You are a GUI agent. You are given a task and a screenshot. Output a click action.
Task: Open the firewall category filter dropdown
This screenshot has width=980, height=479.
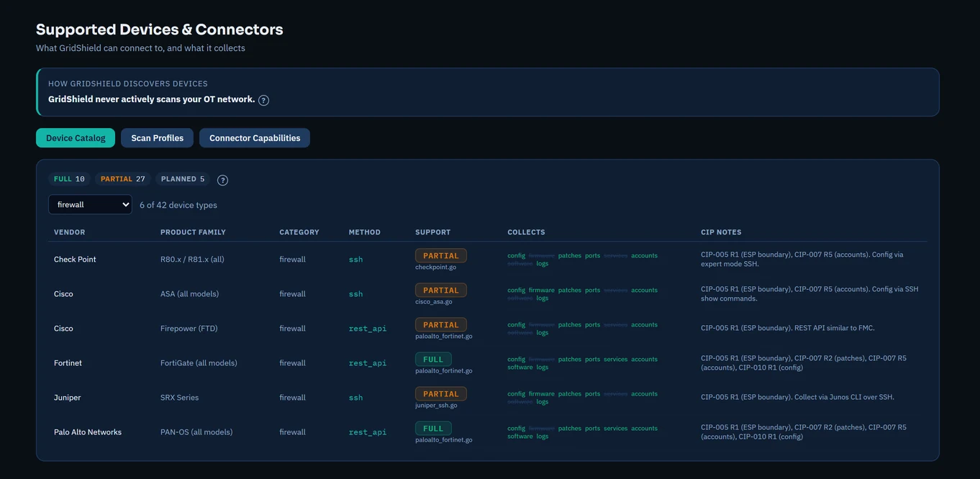pos(90,204)
